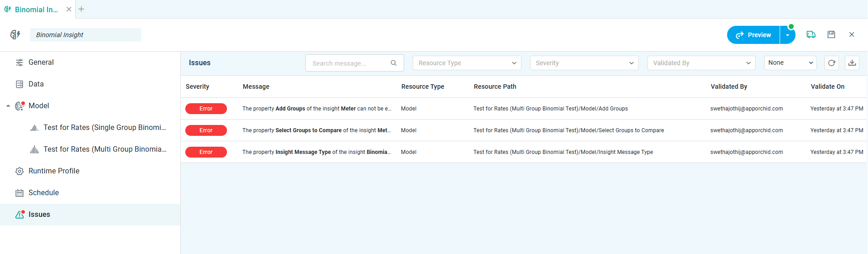868x254 pixels.
Task: Click the insight brain icon beside name field
Action: [x=15, y=35]
